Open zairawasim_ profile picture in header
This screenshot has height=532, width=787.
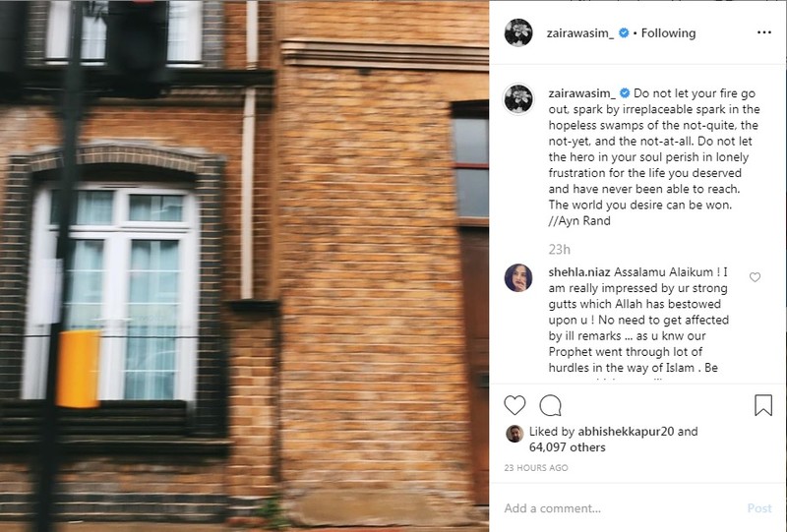click(x=518, y=32)
